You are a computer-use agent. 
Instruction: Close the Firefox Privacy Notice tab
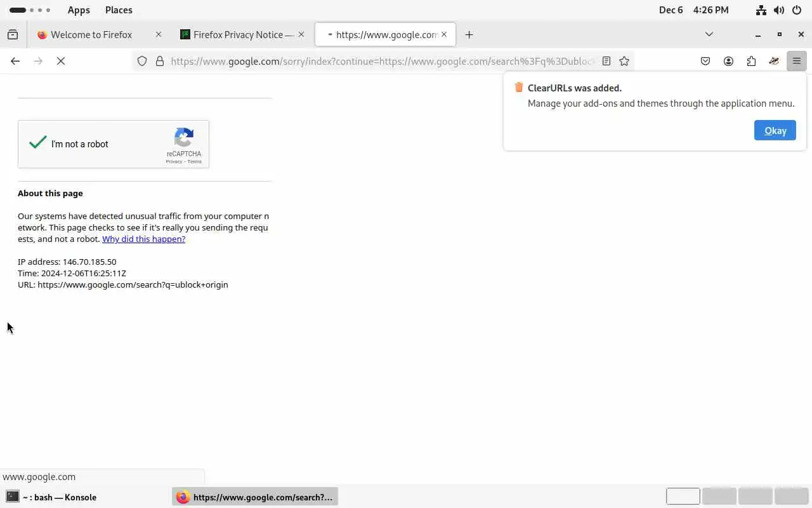(x=301, y=35)
